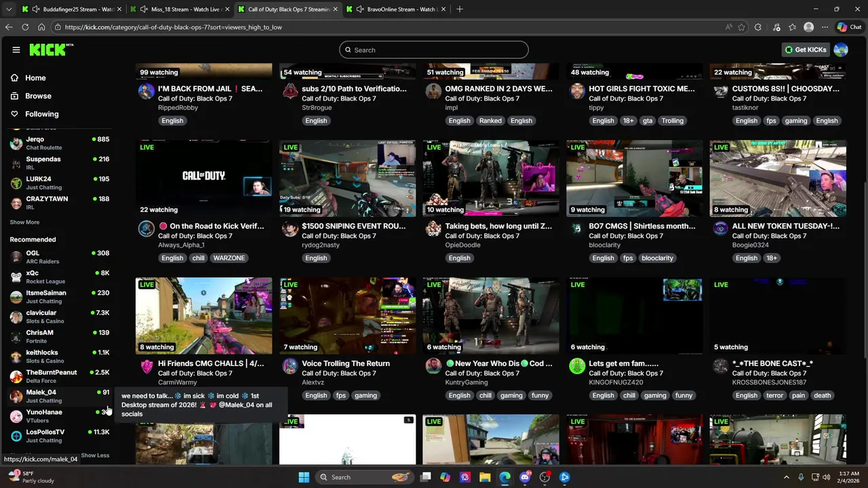Open LURK24 channel in sidebar
868x488 pixels.
tap(60, 182)
